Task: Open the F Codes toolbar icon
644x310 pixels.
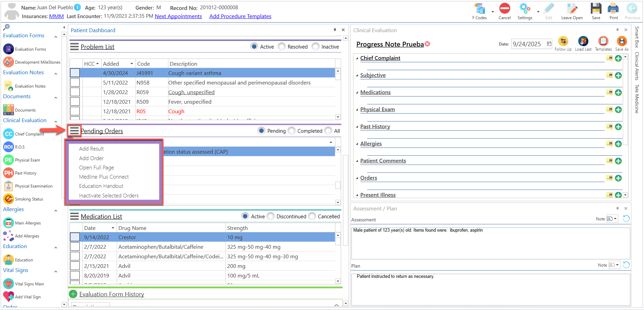Action: tap(480, 9)
